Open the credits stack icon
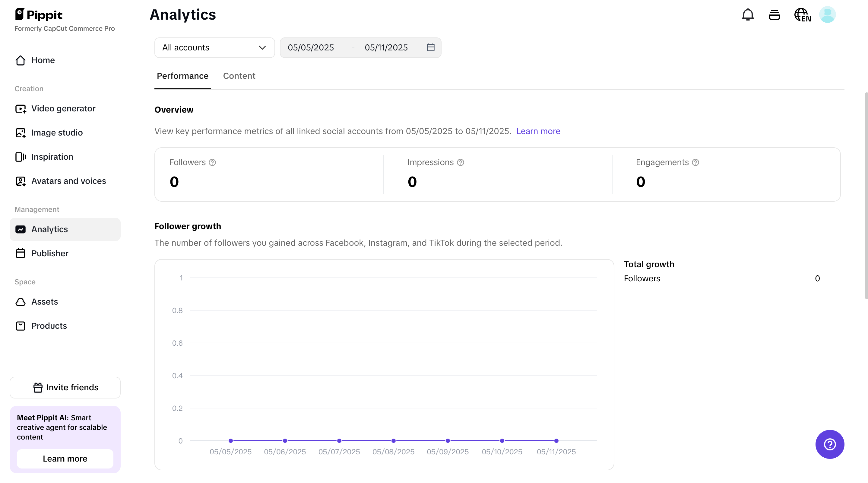868x483 pixels. click(774, 15)
